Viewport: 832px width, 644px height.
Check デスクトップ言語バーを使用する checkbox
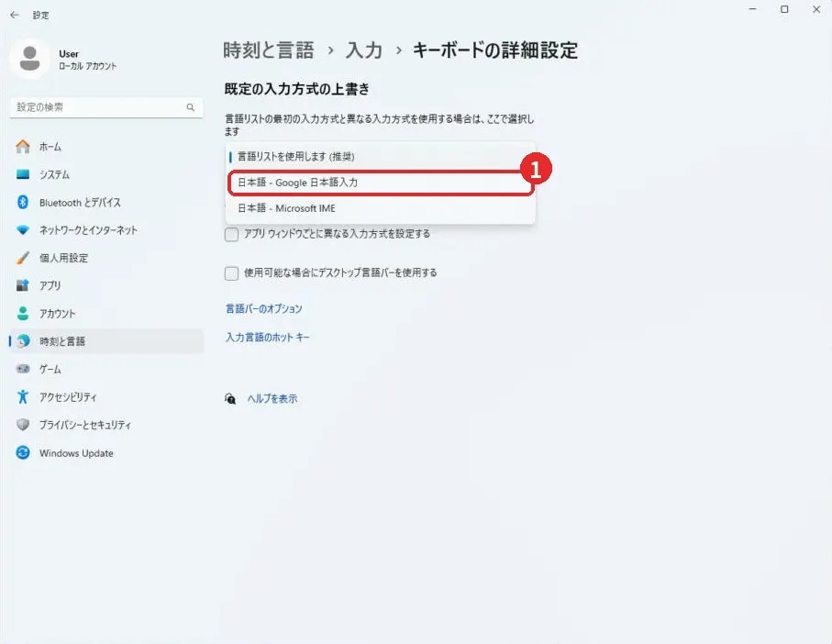pos(231,273)
